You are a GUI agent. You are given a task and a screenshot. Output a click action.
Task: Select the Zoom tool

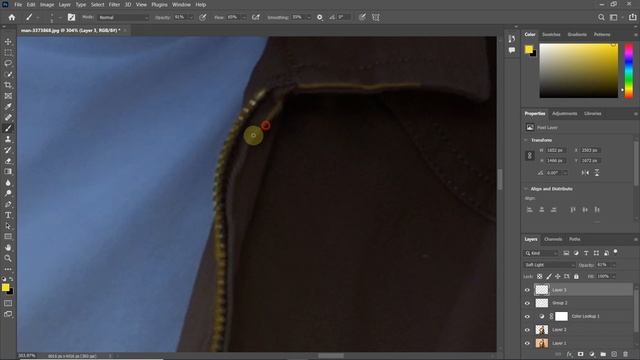coord(8,258)
